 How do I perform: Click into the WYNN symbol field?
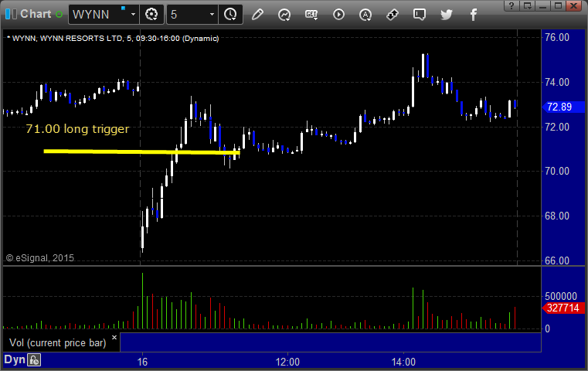100,15
